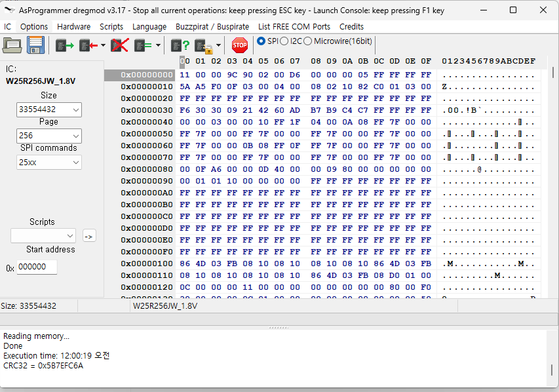Click the CRC32 = 0x5B7EFC6A log line

coord(43,366)
